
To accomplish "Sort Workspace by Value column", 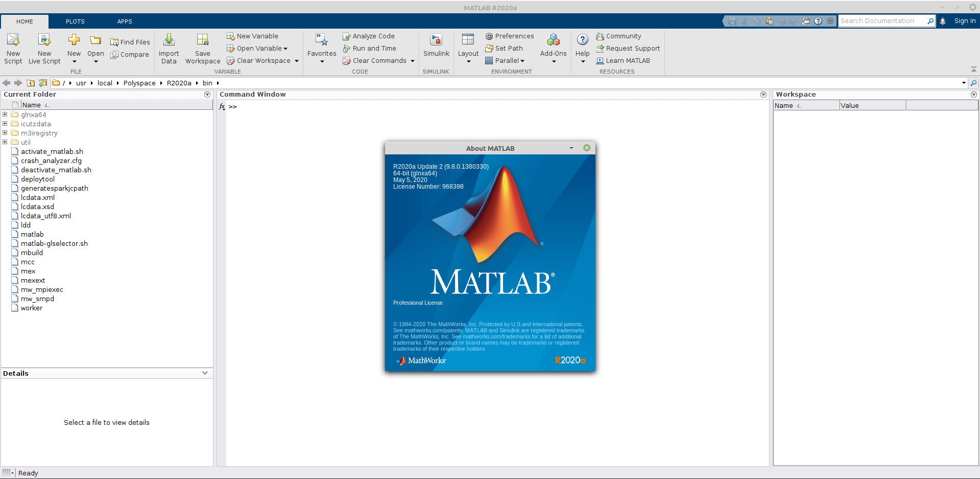I will pyautogui.click(x=873, y=105).
